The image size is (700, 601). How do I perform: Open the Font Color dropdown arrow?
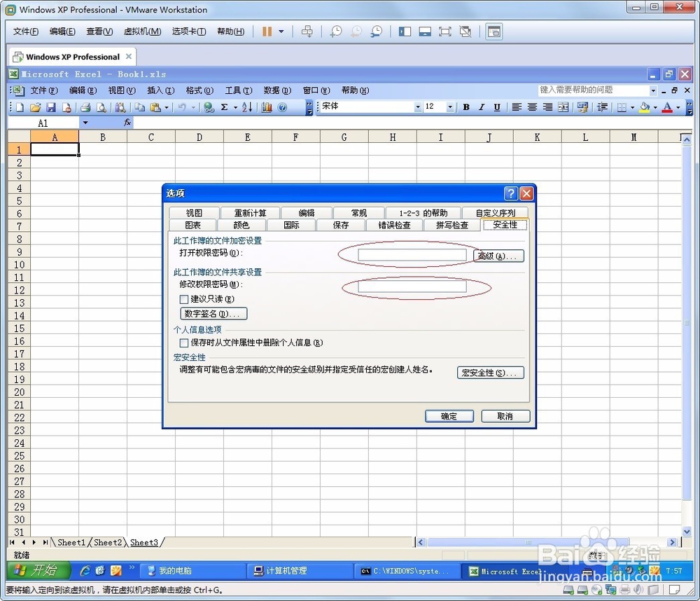click(678, 108)
